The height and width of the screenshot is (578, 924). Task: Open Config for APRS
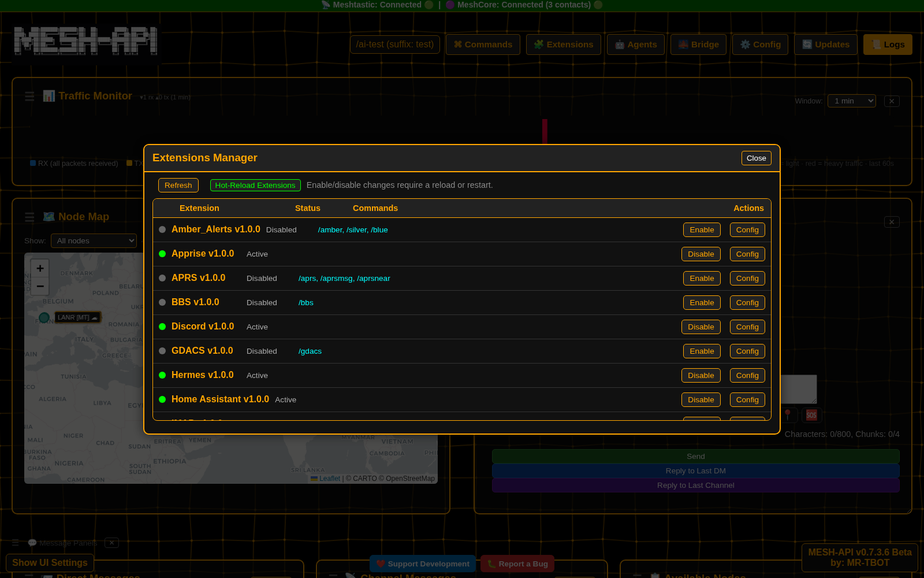(747, 278)
